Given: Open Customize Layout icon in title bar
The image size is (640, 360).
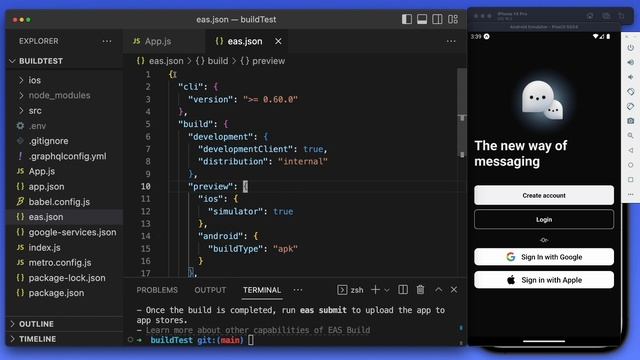Looking at the screenshot, I should pos(453,19).
